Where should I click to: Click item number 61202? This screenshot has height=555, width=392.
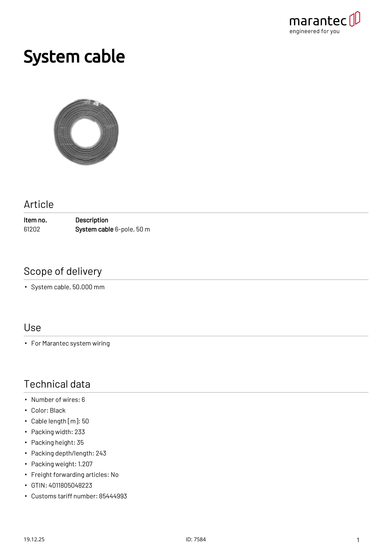coord(32,229)
